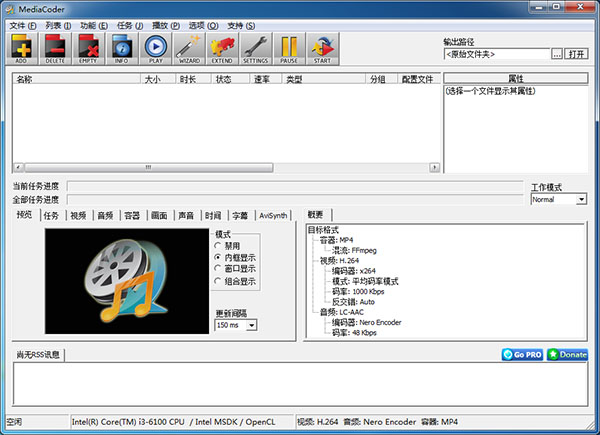Click the ADD file toolbar icon
The width and height of the screenshot is (600, 435).
click(x=22, y=47)
